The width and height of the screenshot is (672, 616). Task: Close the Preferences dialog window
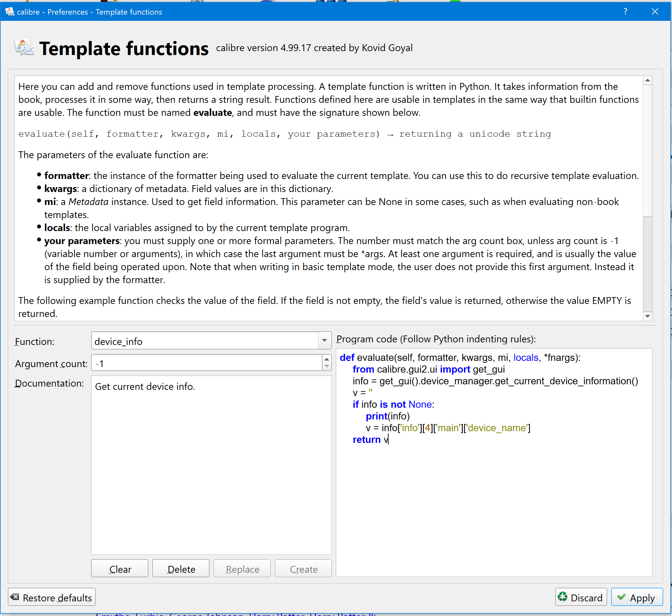tap(655, 12)
